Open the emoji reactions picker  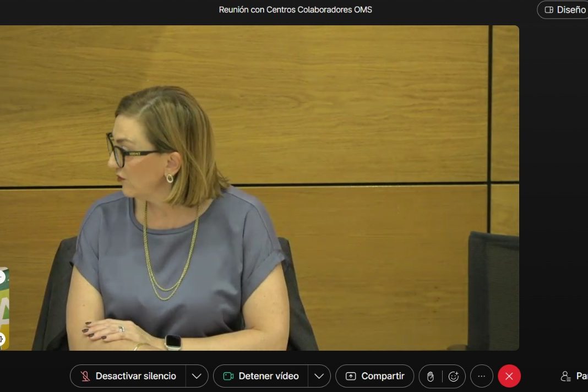[454, 376]
